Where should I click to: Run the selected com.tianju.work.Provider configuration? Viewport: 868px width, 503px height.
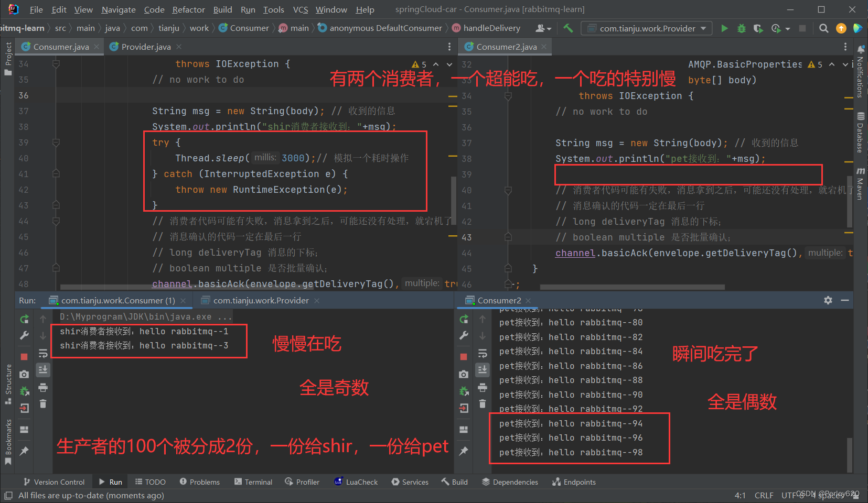coord(724,28)
